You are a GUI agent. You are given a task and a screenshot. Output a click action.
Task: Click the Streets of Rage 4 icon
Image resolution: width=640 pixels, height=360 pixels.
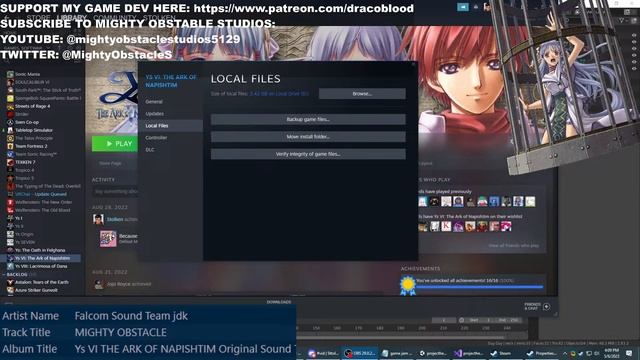(x=10, y=106)
